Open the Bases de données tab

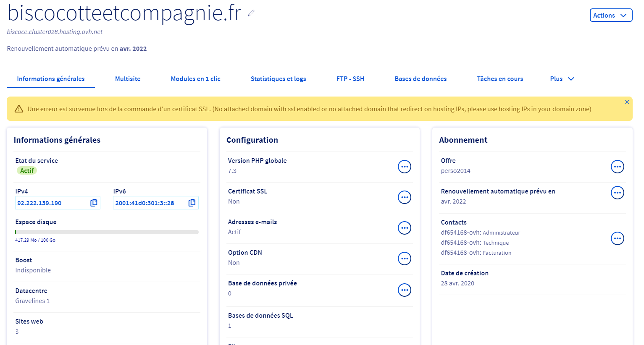(421, 79)
